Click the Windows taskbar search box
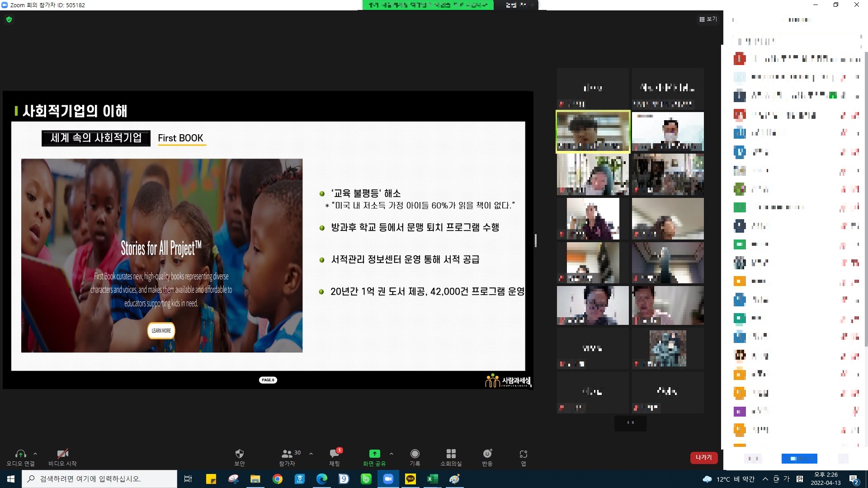This screenshot has height=488, width=868. point(99,479)
